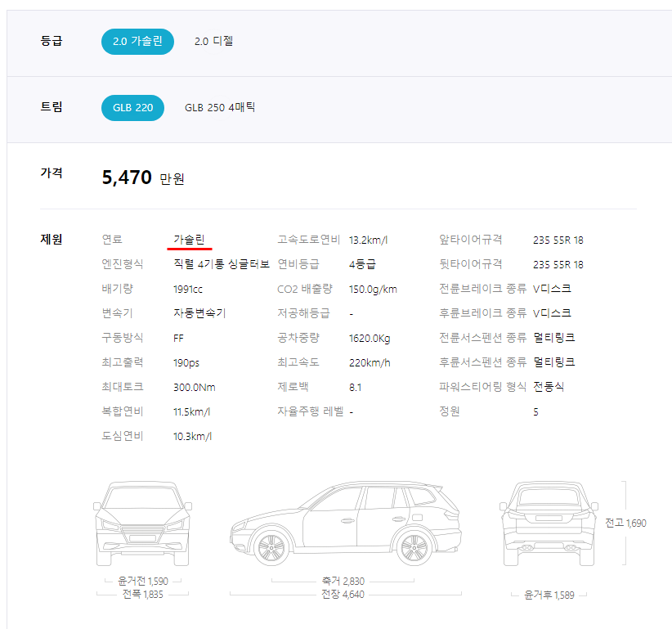Click the 등급 section label
Viewport: 672px width, 629px height.
(52, 41)
